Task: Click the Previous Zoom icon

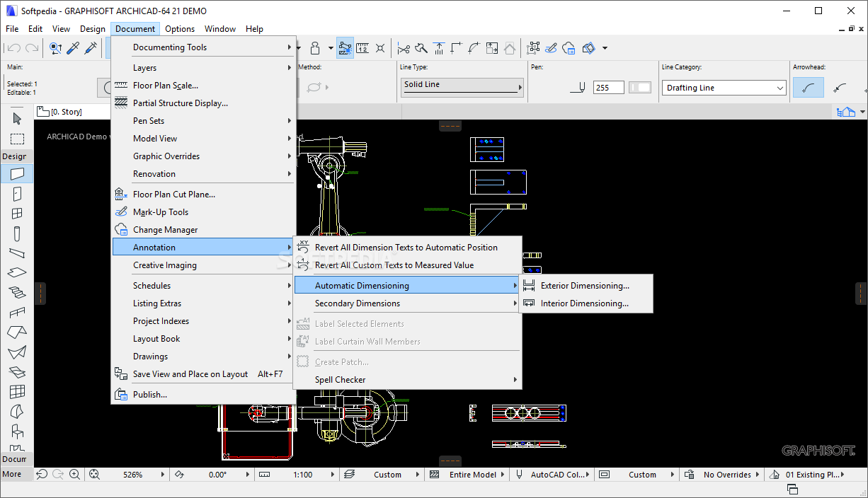Action: [x=42, y=475]
